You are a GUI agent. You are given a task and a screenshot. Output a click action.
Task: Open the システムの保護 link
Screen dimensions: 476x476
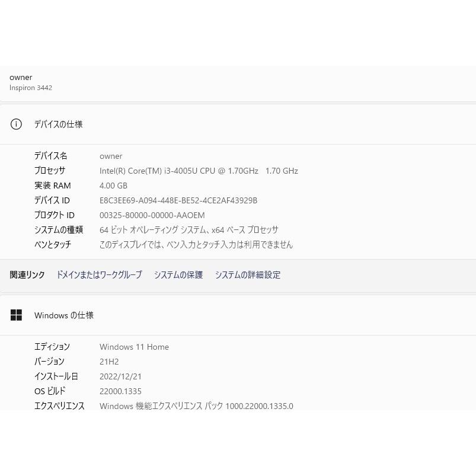[x=178, y=275]
